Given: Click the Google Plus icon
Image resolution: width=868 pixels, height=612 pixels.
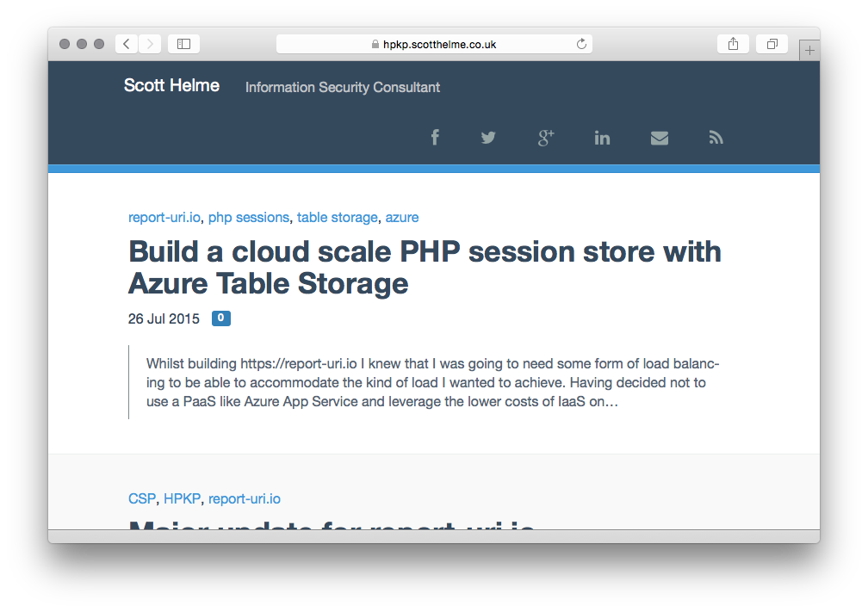Looking at the screenshot, I should tap(545, 138).
